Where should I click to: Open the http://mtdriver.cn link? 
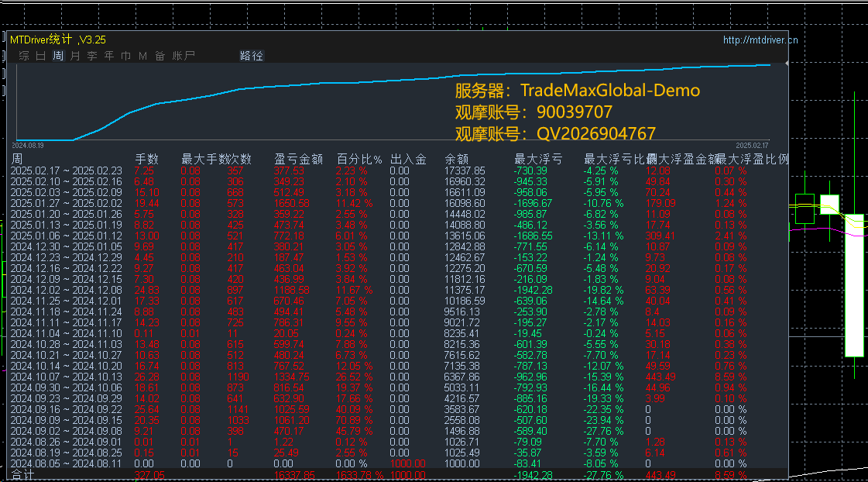click(760, 40)
